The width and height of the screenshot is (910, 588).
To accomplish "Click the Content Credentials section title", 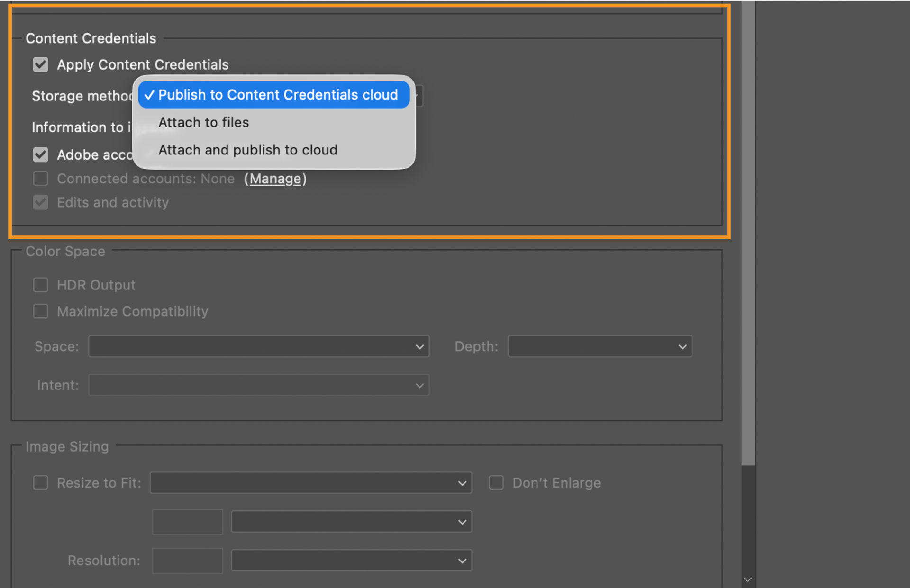I will [91, 38].
